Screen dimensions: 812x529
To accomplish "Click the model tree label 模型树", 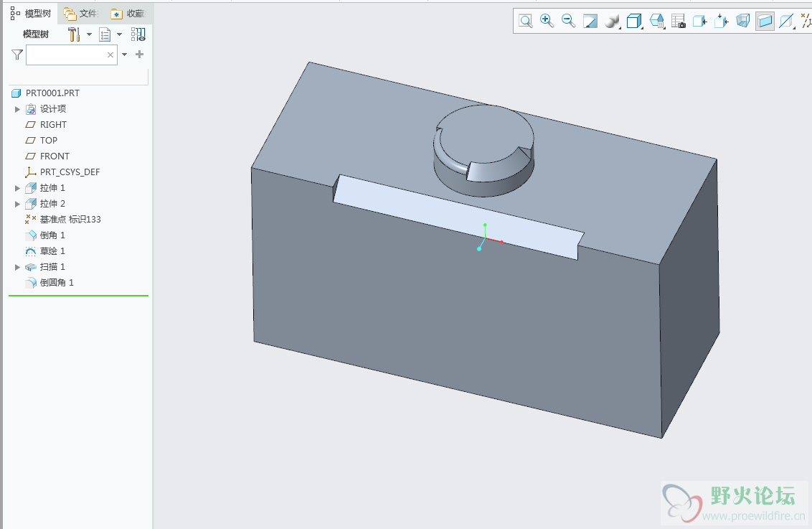I will (x=36, y=34).
